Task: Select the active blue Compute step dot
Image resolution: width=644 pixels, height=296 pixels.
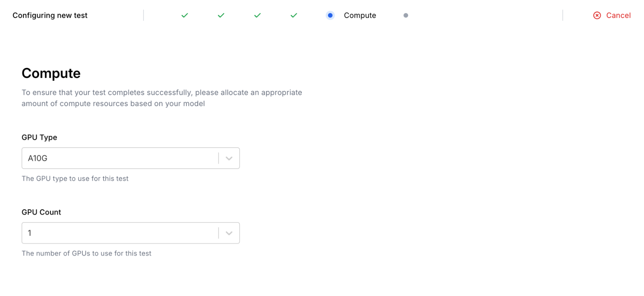Action: point(330,15)
